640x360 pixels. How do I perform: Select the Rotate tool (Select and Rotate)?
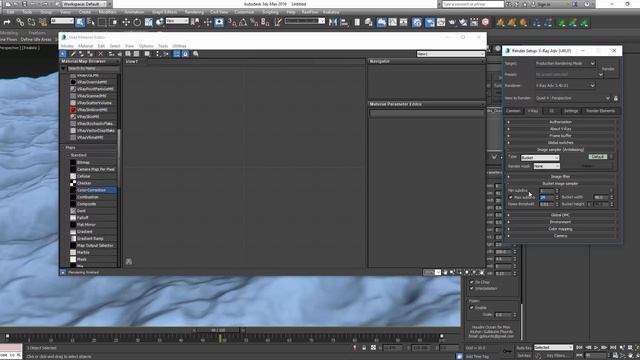pos(137,22)
